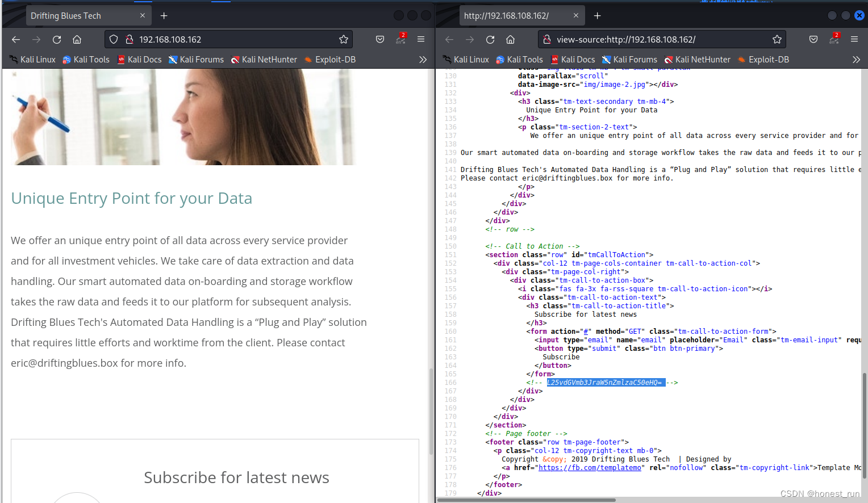Open Exploit-DB bookmark in left window

point(330,60)
